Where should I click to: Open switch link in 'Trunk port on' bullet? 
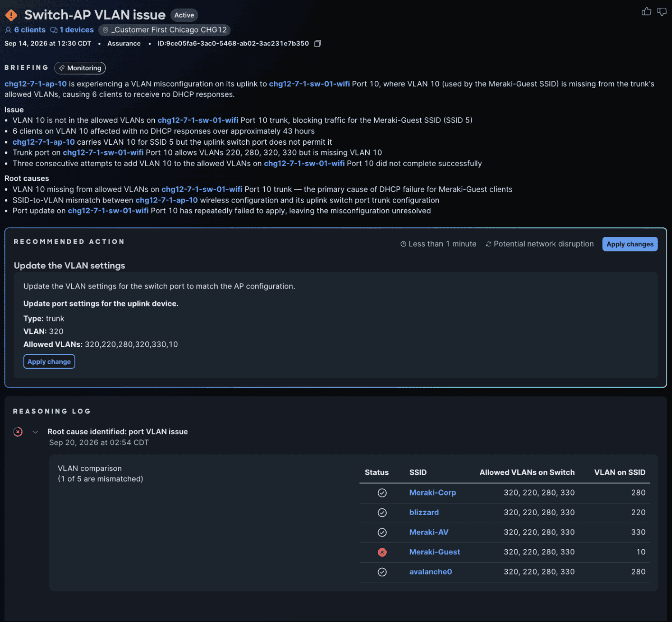click(x=103, y=153)
